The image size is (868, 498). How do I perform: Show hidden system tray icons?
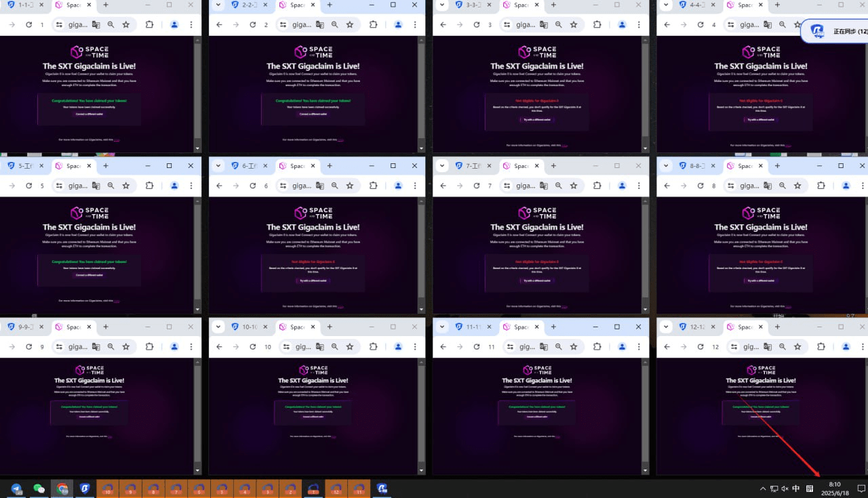(762, 489)
